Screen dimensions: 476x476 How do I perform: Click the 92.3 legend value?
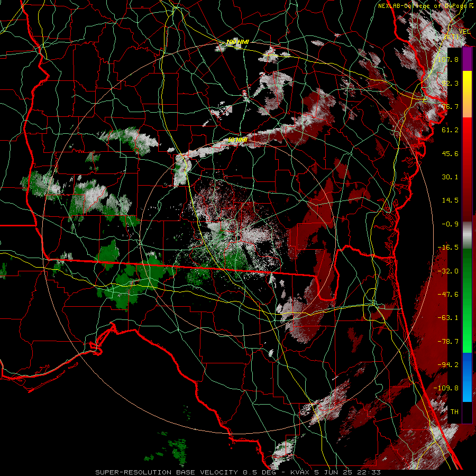click(450, 83)
